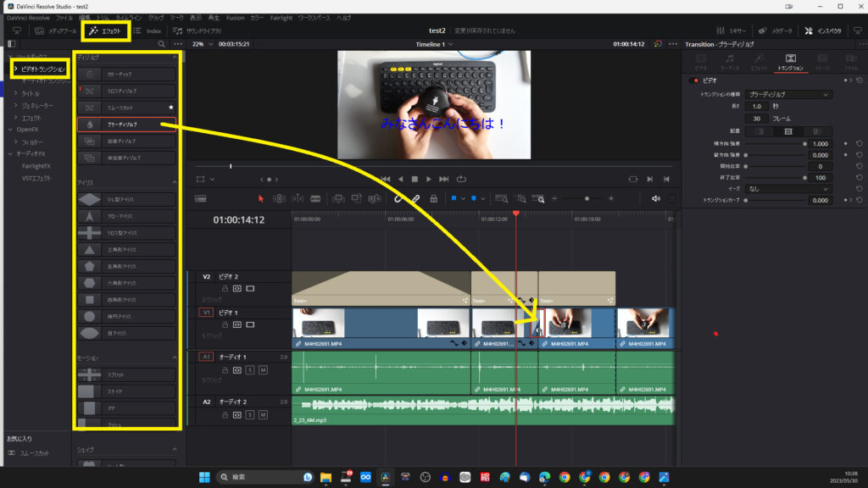
Task: Open the Index panel
Action: pyautogui.click(x=147, y=31)
